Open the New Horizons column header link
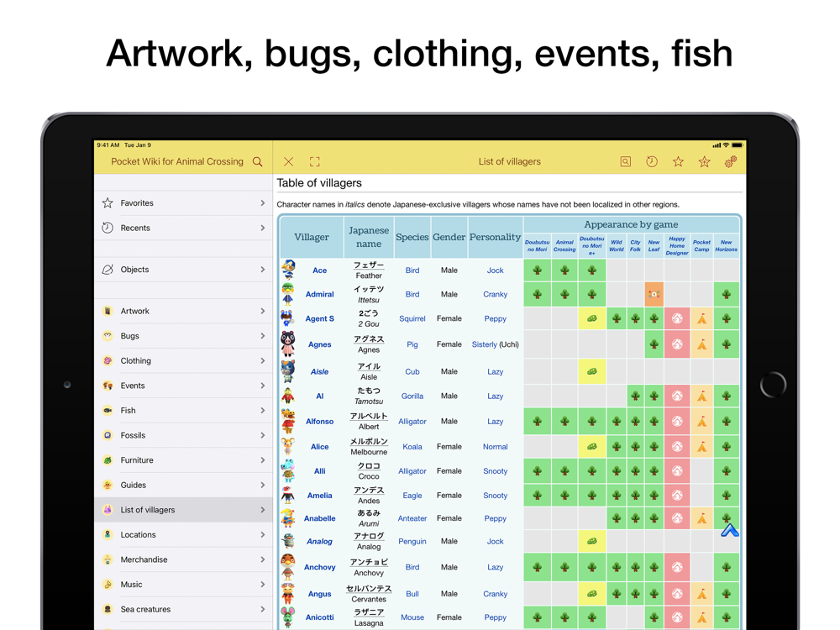The width and height of the screenshot is (840, 630). coord(727,246)
